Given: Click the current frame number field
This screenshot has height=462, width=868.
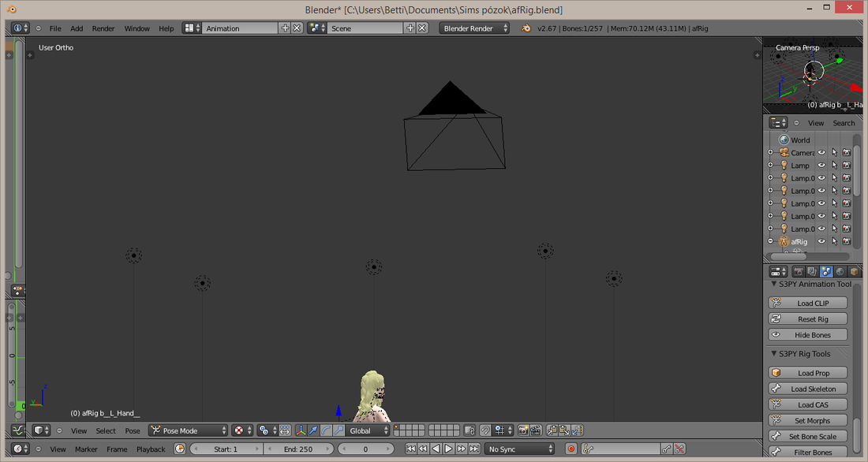Looking at the screenshot, I should [365, 449].
